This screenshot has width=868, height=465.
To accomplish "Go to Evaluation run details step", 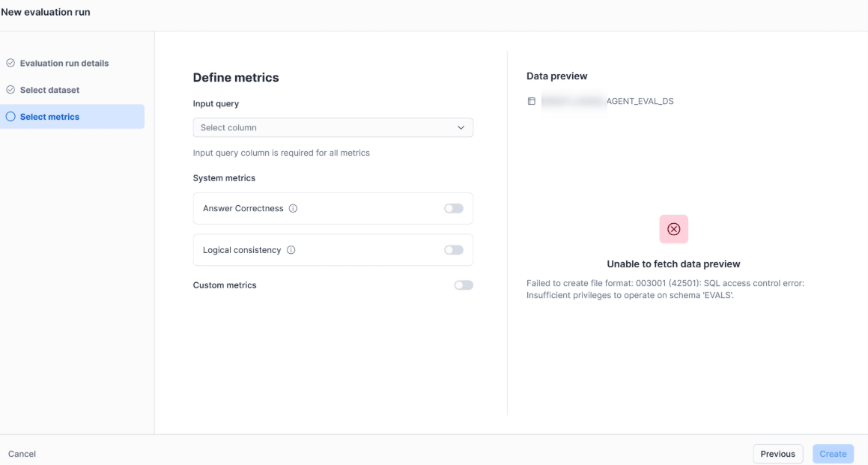I will [64, 64].
